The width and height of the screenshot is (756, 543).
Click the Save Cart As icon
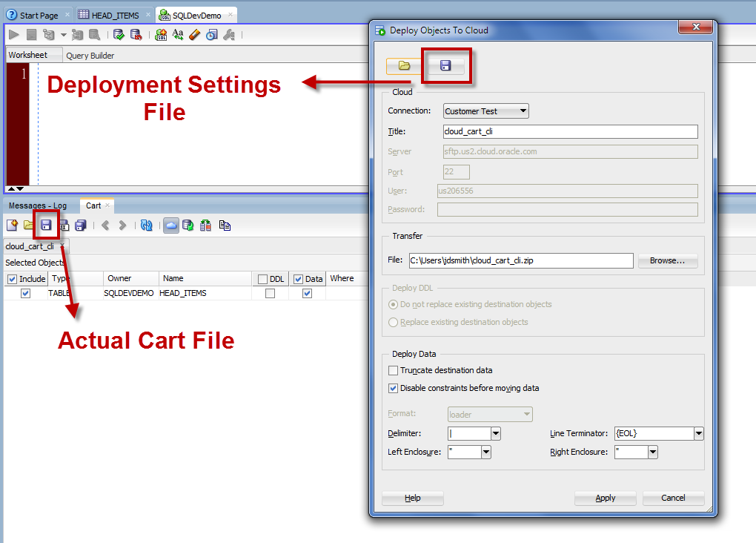click(x=64, y=226)
